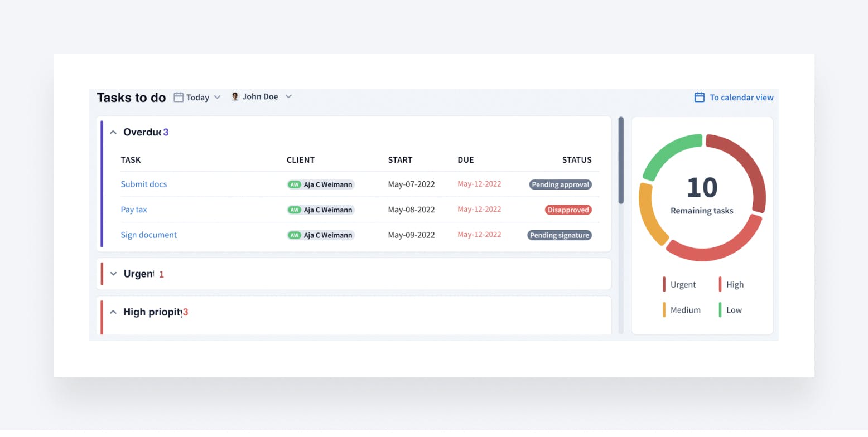
Task: Click the Pending approval status badge
Action: click(560, 184)
